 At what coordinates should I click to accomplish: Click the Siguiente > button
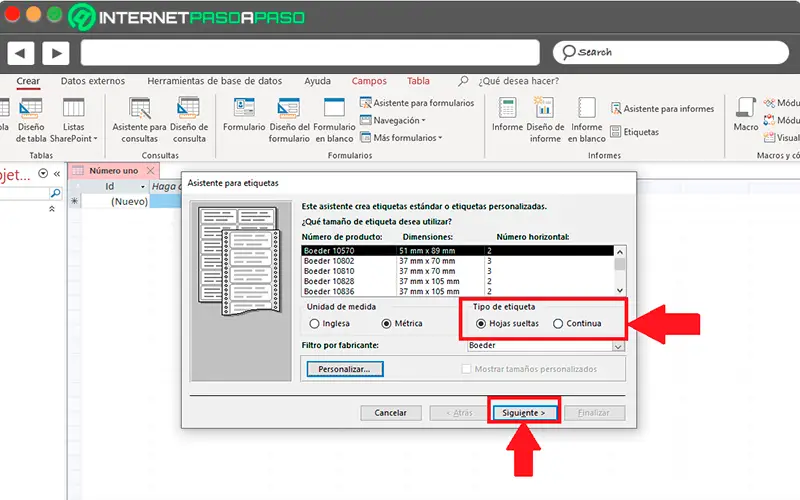pos(524,413)
